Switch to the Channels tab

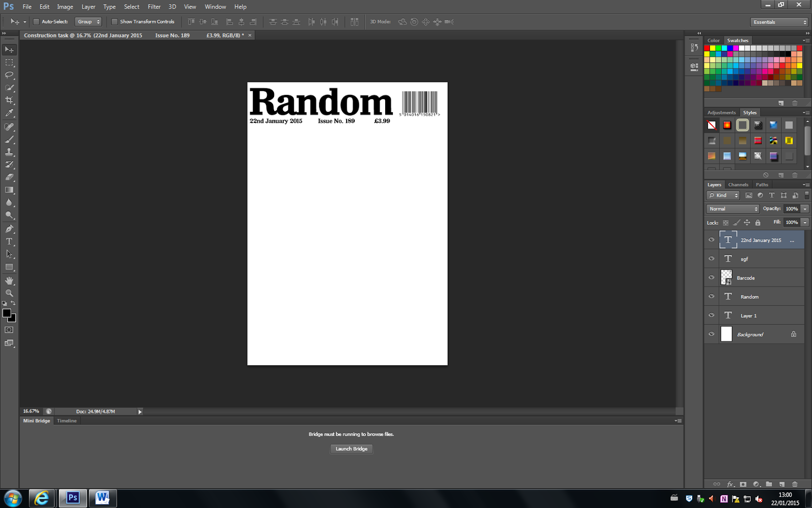(x=738, y=185)
